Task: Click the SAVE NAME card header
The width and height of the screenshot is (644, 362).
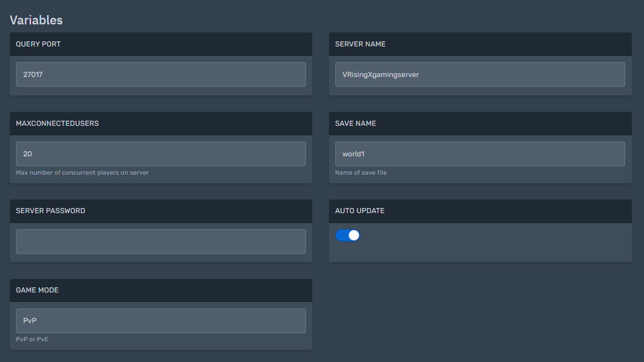Action: click(x=355, y=123)
